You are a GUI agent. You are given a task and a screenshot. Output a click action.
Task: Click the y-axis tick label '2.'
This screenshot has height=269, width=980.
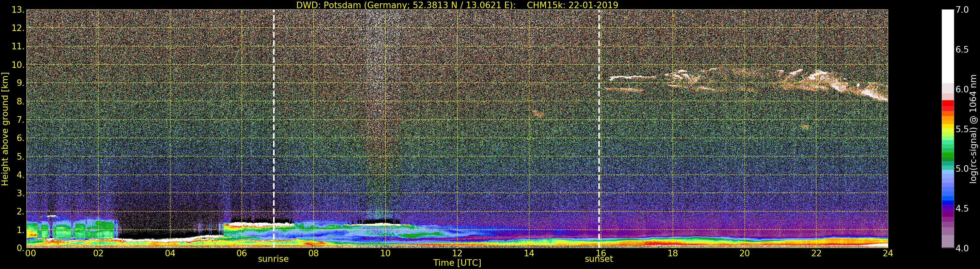20,211
